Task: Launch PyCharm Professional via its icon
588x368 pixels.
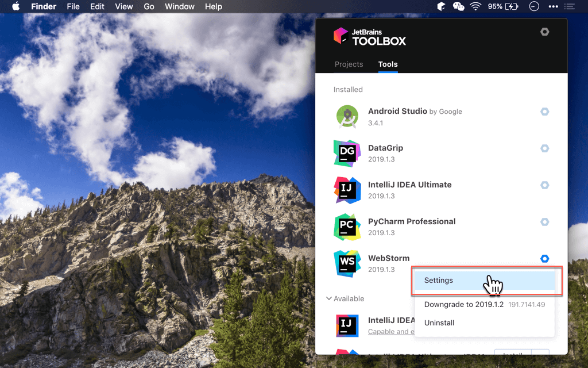Action: [347, 227]
